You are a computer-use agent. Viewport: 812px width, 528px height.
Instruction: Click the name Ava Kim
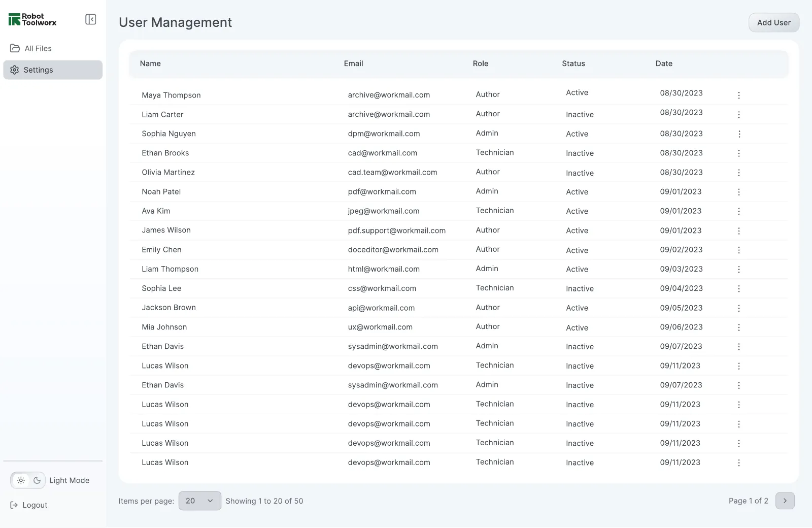click(x=156, y=211)
